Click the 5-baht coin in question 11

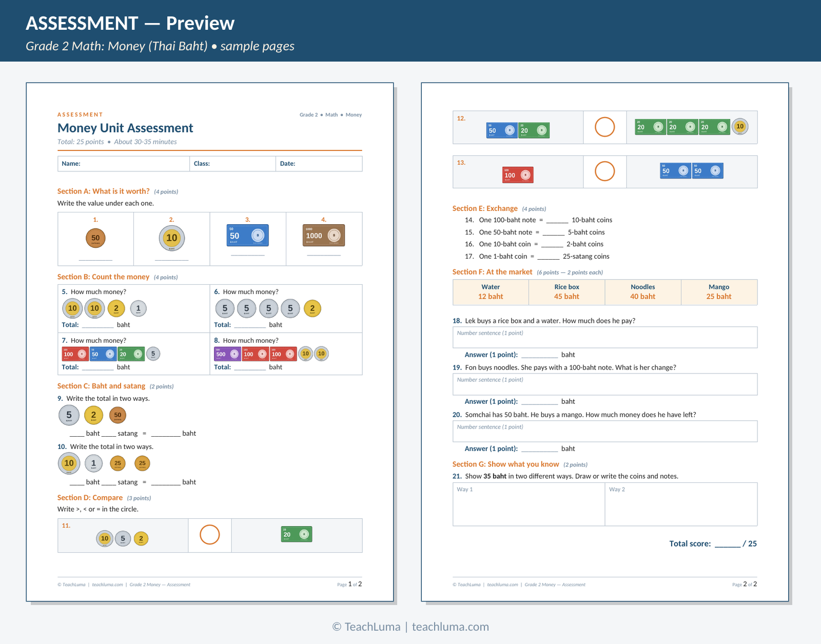123,538
